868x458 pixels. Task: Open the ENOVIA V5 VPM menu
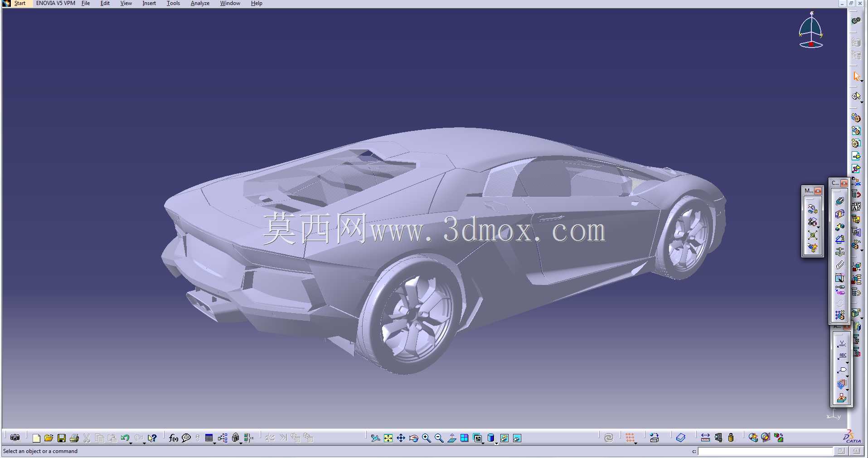(55, 3)
